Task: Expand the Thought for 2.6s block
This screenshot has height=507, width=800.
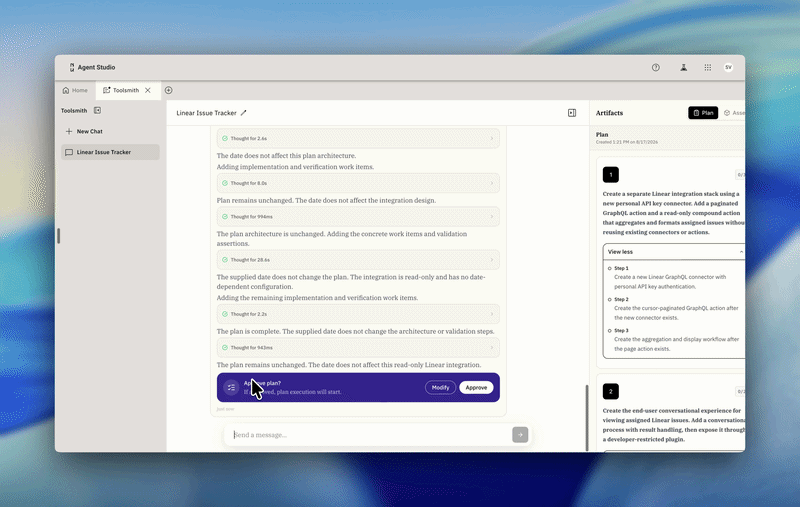Action: 358,138
